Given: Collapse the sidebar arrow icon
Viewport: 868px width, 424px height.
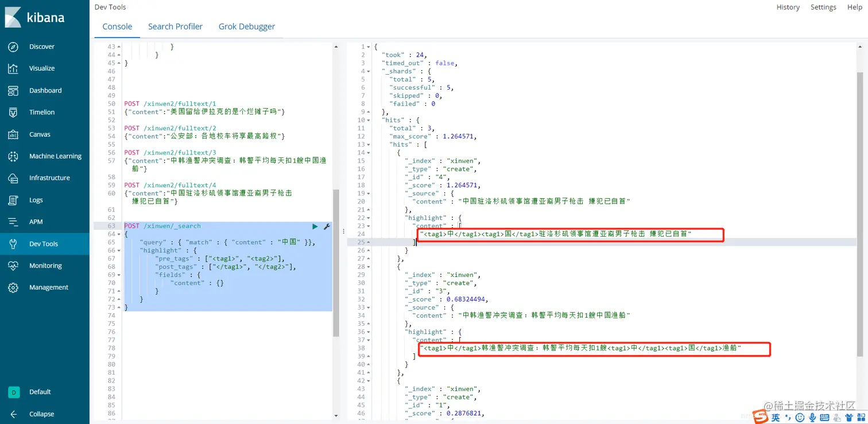Looking at the screenshot, I should pos(13,414).
